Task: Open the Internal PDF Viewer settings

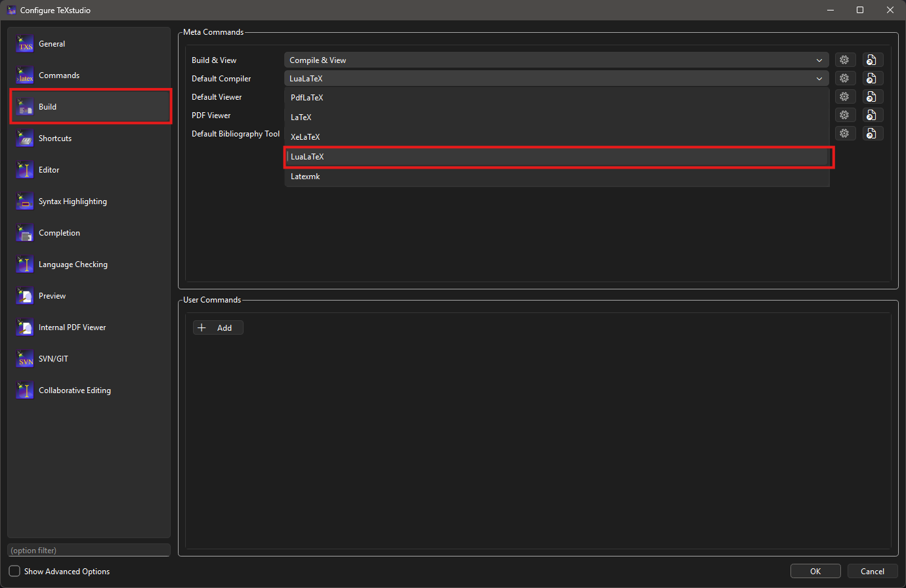Action: (72, 327)
